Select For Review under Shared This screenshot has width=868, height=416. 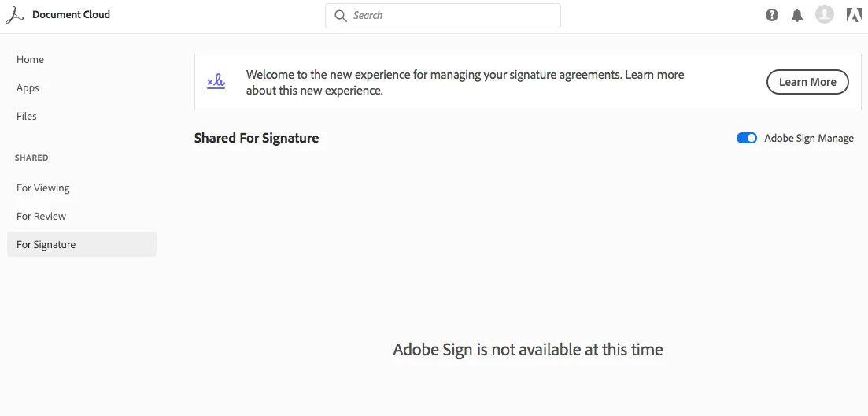click(42, 217)
